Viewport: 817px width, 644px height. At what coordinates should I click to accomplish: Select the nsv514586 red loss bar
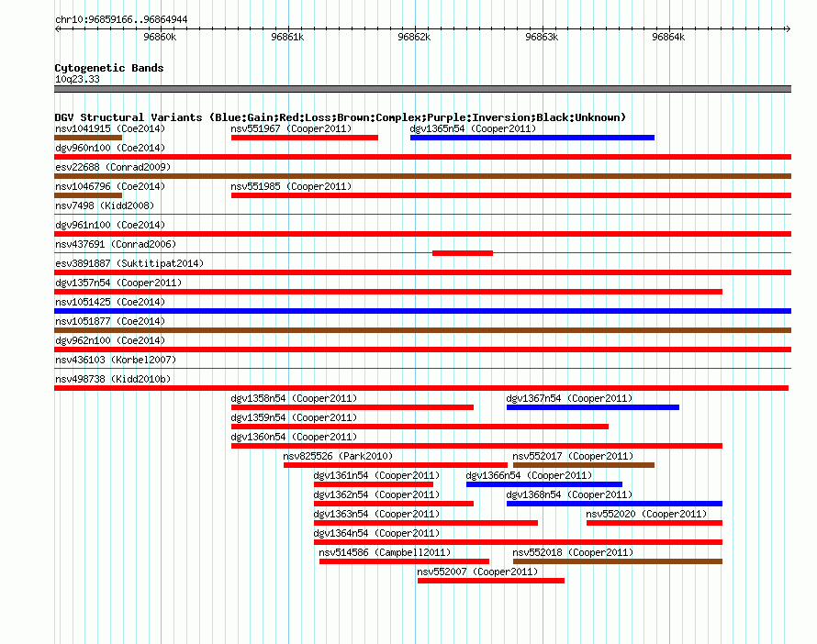(404, 561)
